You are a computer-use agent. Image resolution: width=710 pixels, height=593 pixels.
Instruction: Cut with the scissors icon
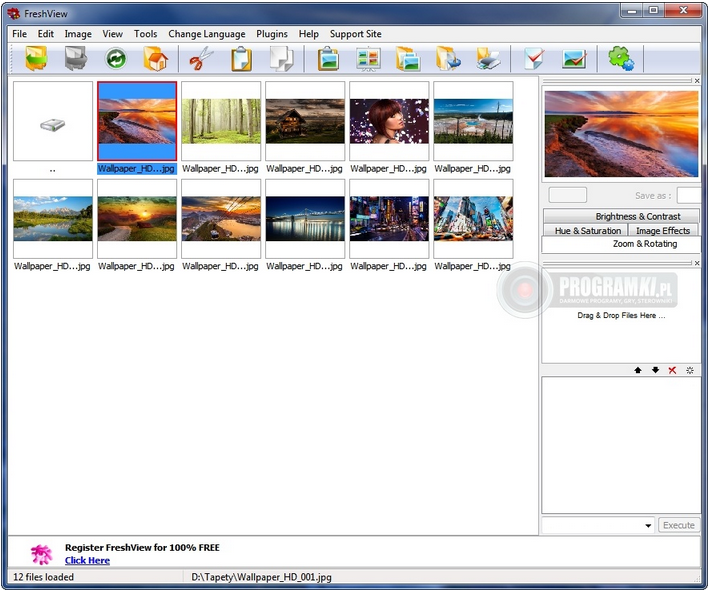tap(201, 59)
